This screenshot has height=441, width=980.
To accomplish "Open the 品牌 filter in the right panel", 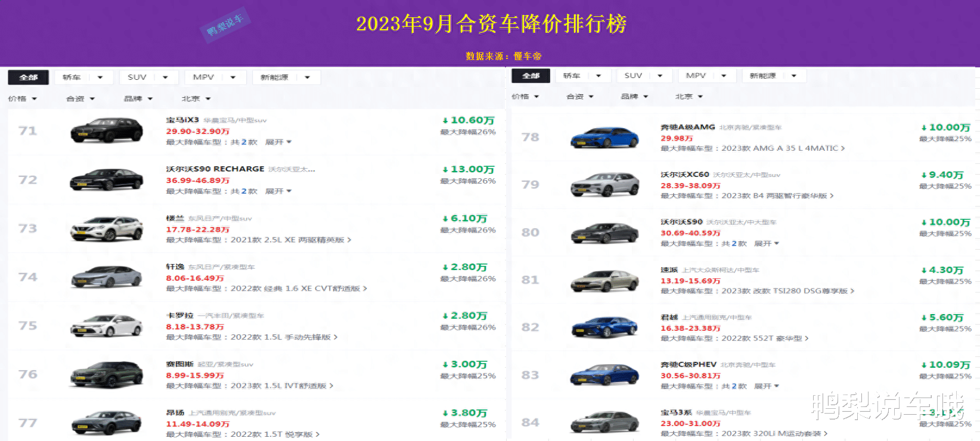I will tap(634, 97).
